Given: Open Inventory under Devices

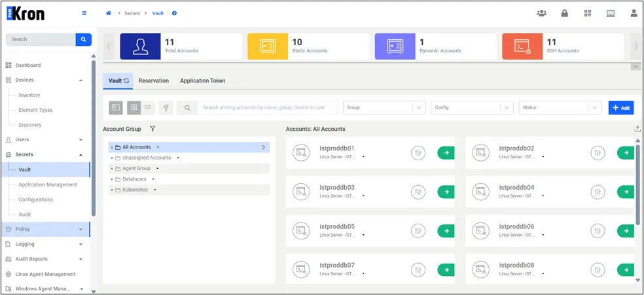Looking at the screenshot, I should coord(29,95).
